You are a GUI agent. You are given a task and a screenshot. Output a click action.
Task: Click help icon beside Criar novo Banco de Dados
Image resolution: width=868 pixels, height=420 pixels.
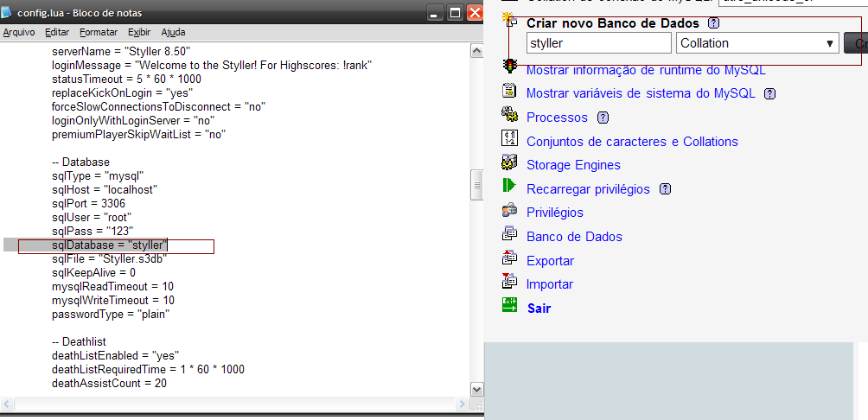(x=714, y=23)
